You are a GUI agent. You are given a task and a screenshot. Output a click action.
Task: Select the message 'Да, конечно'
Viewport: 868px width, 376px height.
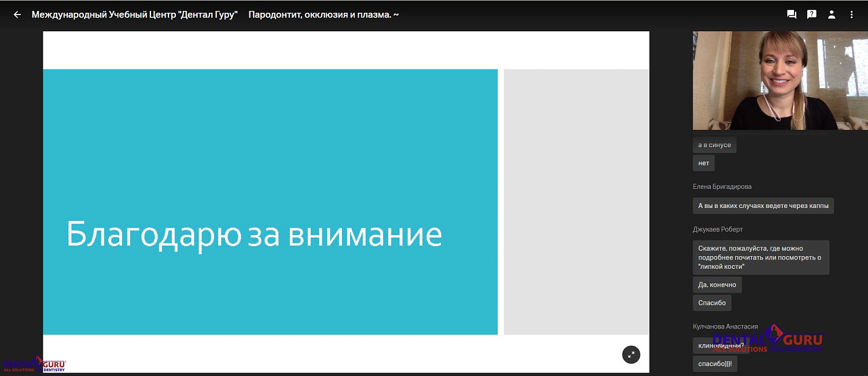coord(717,284)
